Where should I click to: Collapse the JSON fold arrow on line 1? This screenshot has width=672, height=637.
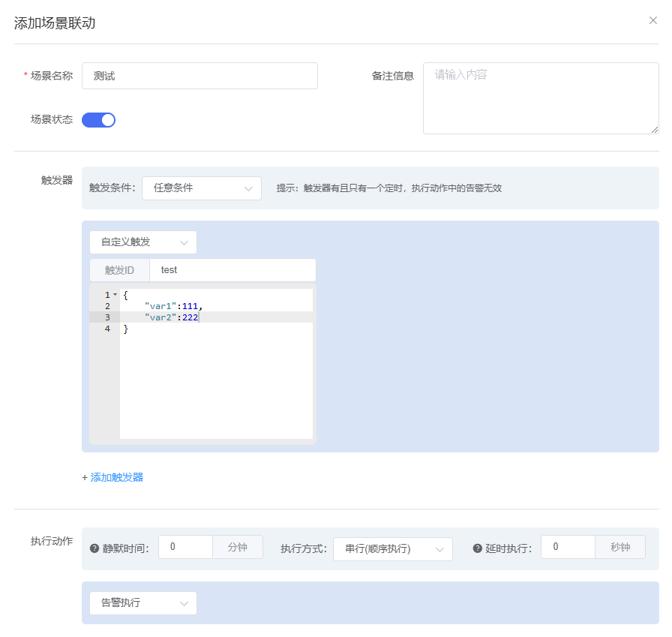[115, 295]
